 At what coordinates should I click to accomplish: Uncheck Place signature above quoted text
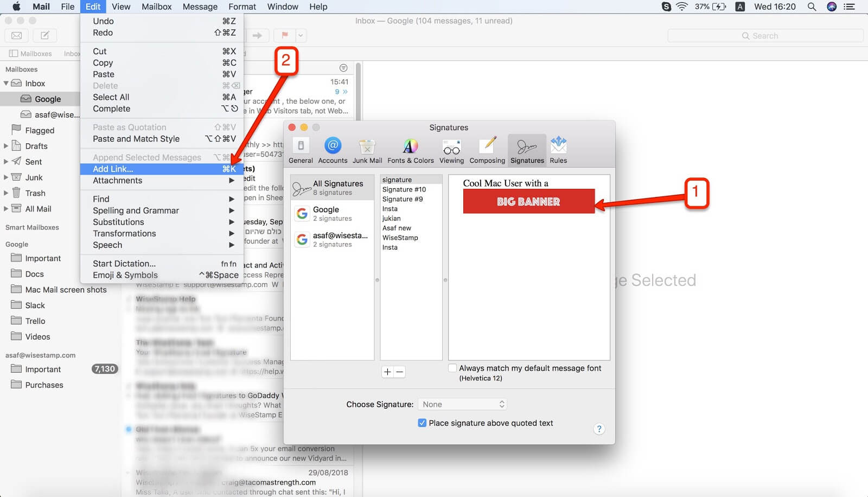coord(422,423)
